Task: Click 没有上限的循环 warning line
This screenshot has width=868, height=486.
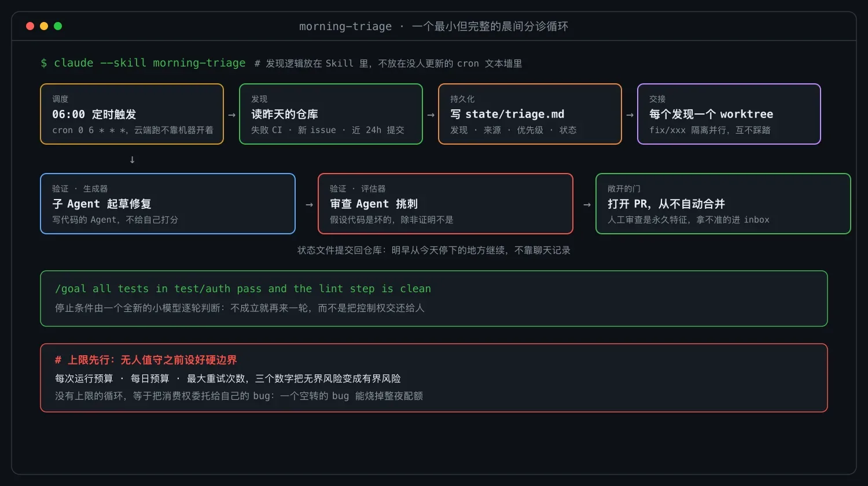Action: 239,396
